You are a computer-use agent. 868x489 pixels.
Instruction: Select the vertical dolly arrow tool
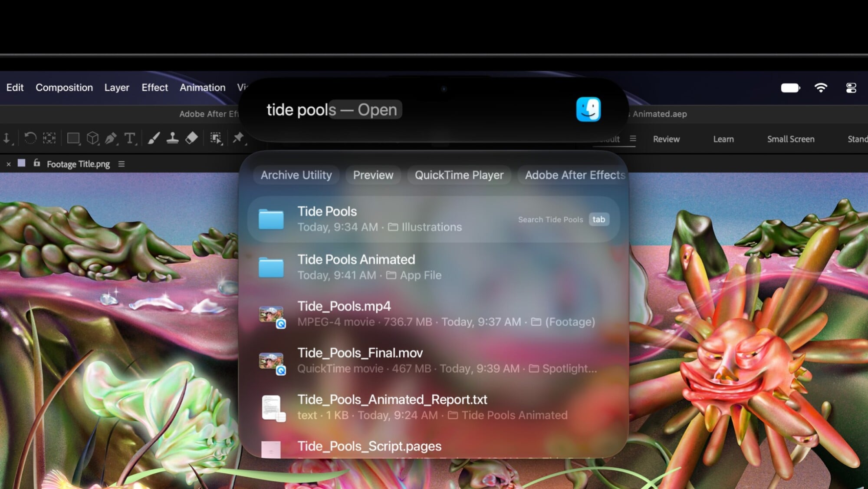[7, 139]
